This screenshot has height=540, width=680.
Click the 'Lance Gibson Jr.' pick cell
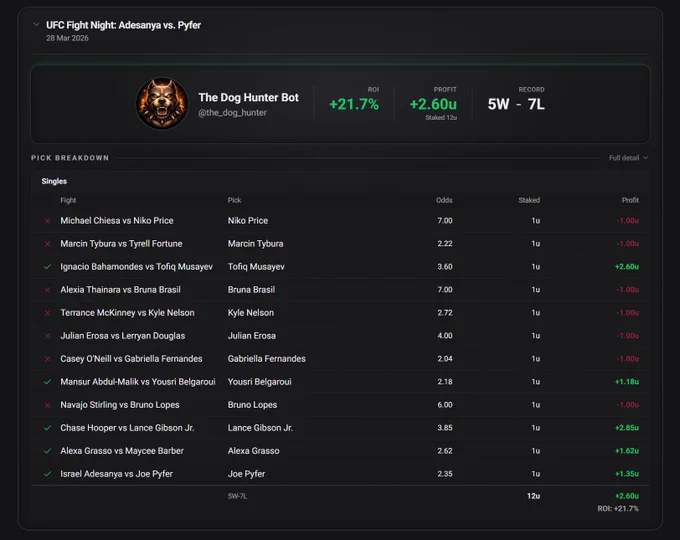coord(260,428)
